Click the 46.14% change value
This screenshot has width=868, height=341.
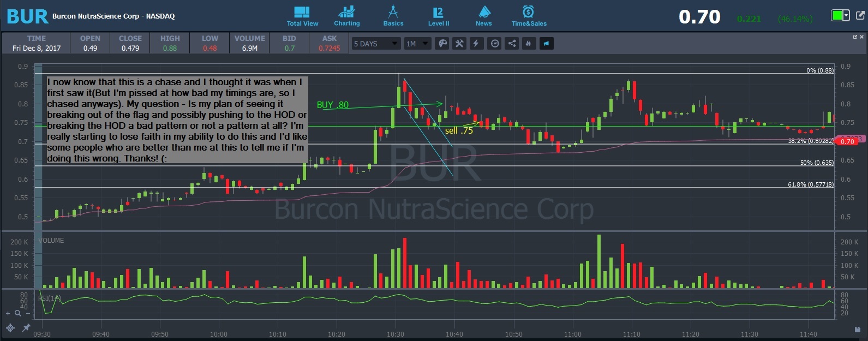point(795,19)
